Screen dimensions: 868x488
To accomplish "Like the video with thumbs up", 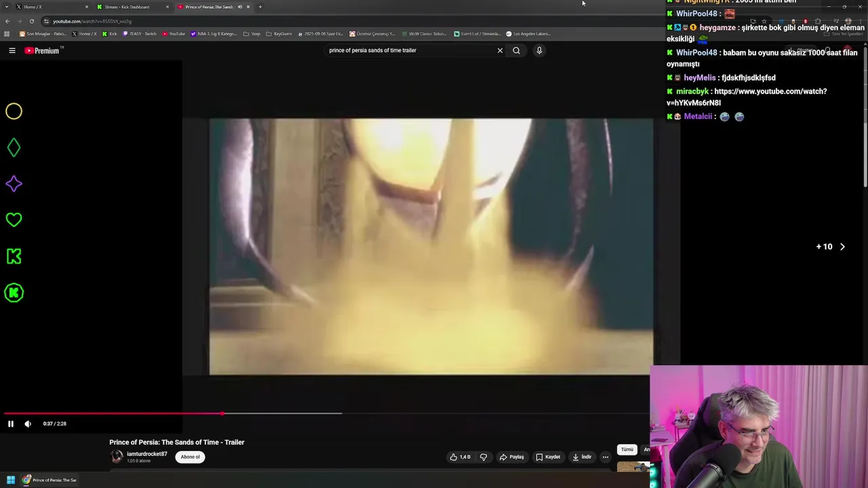I will tap(460, 457).
